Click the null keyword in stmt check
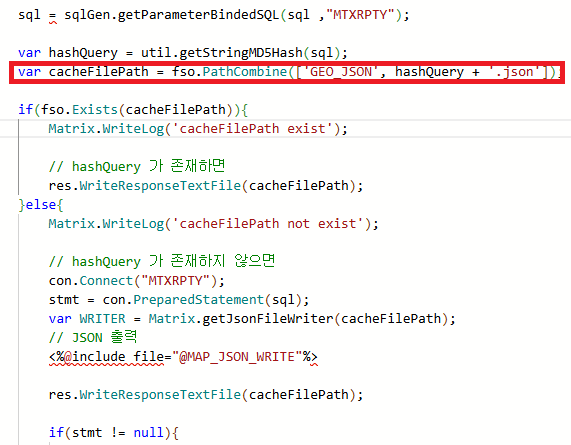Viewport: 571px width, 445px height. click(148, 433)
